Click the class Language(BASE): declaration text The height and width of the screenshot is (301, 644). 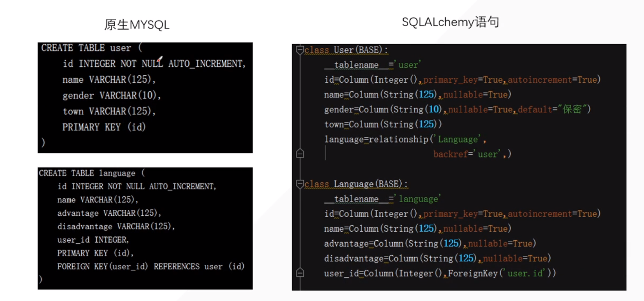(356, 184)
